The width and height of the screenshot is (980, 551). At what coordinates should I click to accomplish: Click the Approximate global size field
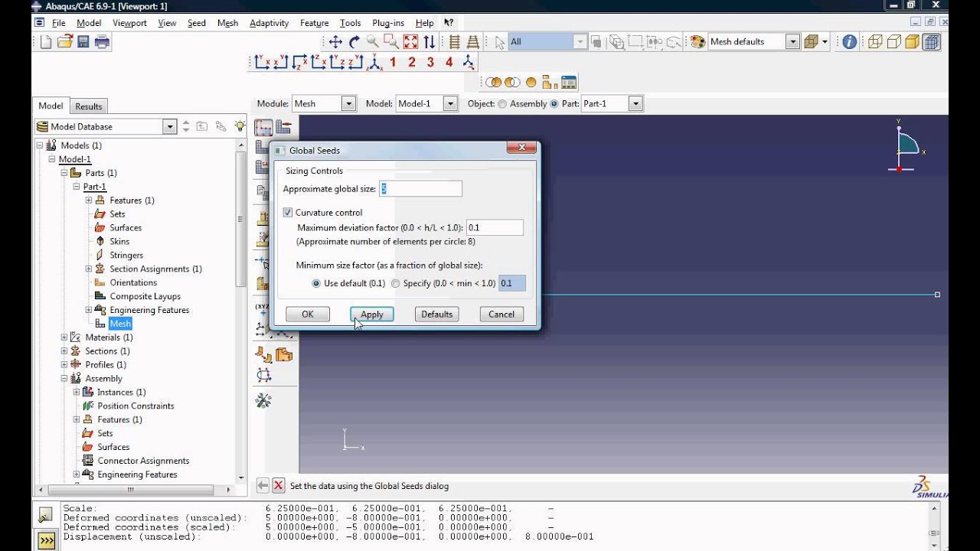click(421, 188)
